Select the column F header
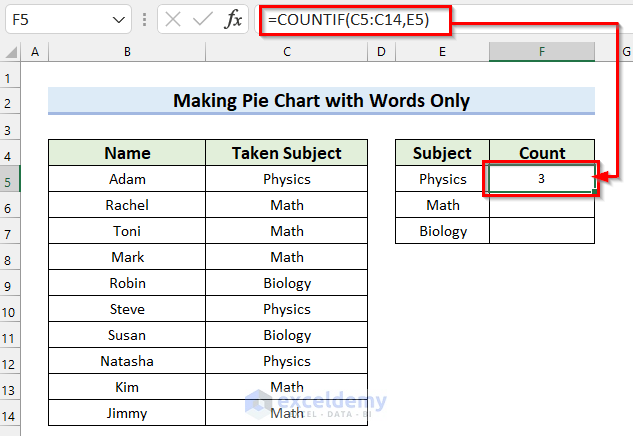Image resolution: width=633 pixels, height=436 pixels. (542, 52)
